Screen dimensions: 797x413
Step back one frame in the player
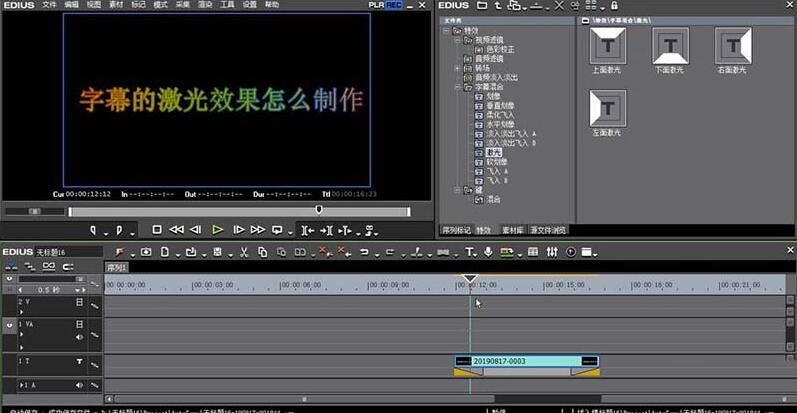[x=196, y=230]
